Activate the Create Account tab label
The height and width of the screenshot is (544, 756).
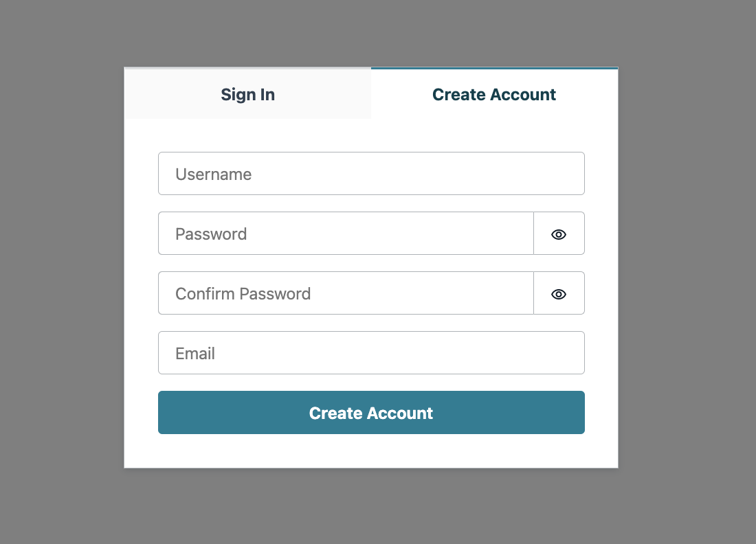(493, 94)
